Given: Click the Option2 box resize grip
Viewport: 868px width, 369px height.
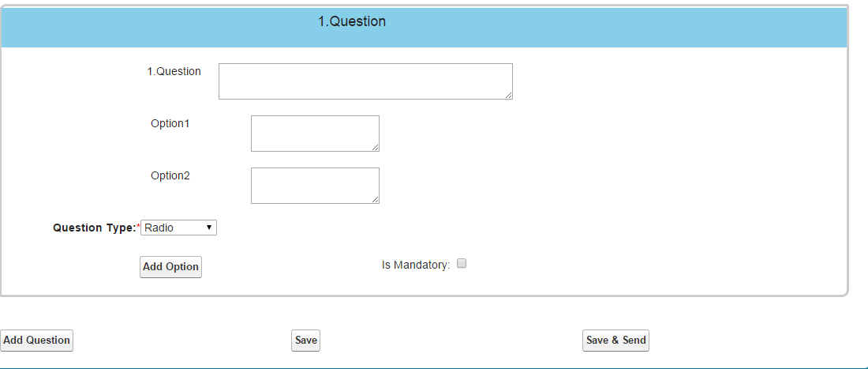Looking at the screenshot, I should point(375,199).
